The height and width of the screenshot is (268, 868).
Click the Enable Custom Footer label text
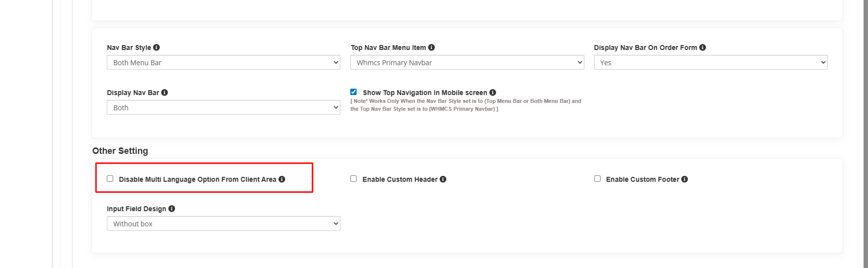click(x=642, y=180)
